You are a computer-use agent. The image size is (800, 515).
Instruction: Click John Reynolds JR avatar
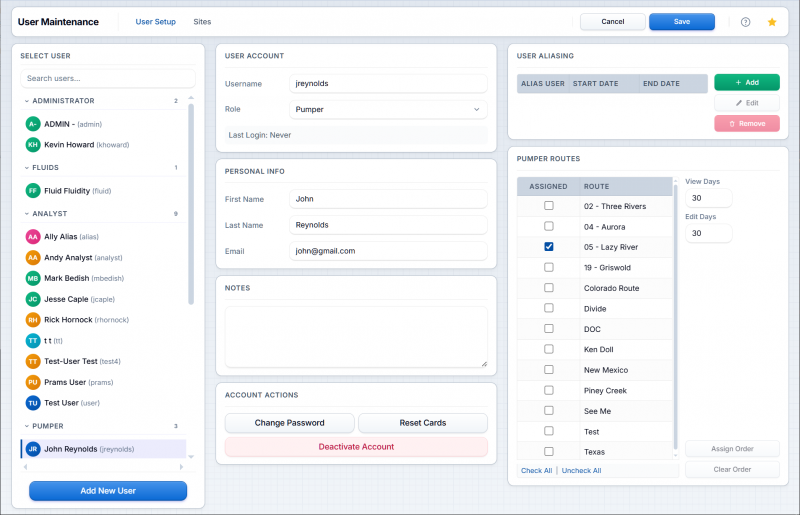click(33, 449)
